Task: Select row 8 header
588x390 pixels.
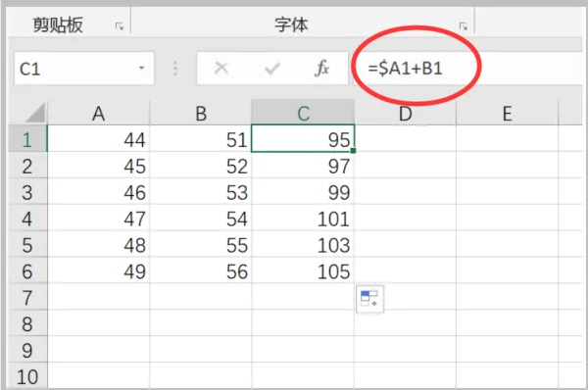Action: tap(27, 322)
